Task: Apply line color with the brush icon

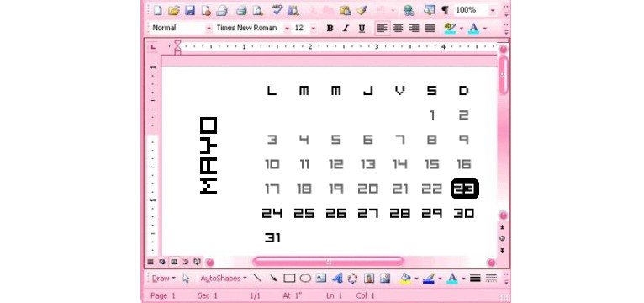Action: coord(429,279)
